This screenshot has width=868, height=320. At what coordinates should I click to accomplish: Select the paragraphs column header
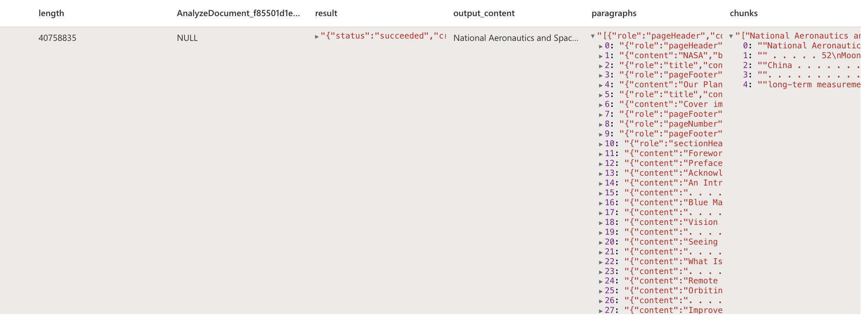(x=613, y=13)
